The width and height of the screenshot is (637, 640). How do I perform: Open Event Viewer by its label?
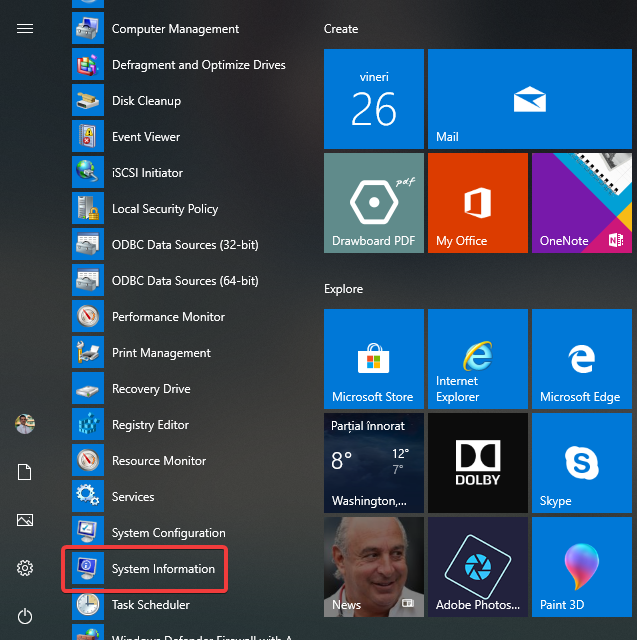[x=146, y=136]
